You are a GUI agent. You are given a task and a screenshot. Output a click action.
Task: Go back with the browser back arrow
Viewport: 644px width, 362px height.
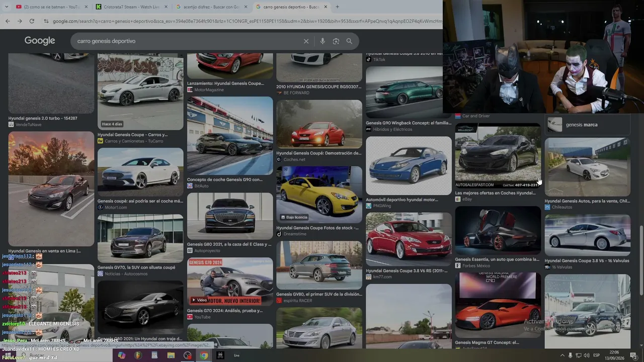tap(8, 21)
